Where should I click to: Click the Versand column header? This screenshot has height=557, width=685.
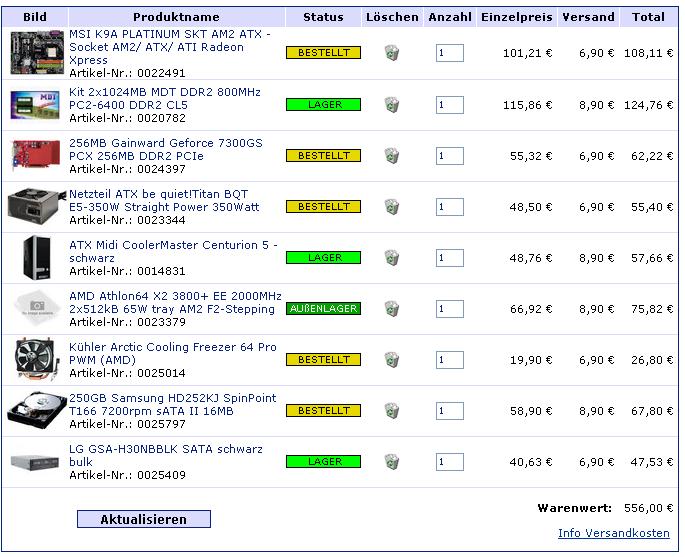588,17
